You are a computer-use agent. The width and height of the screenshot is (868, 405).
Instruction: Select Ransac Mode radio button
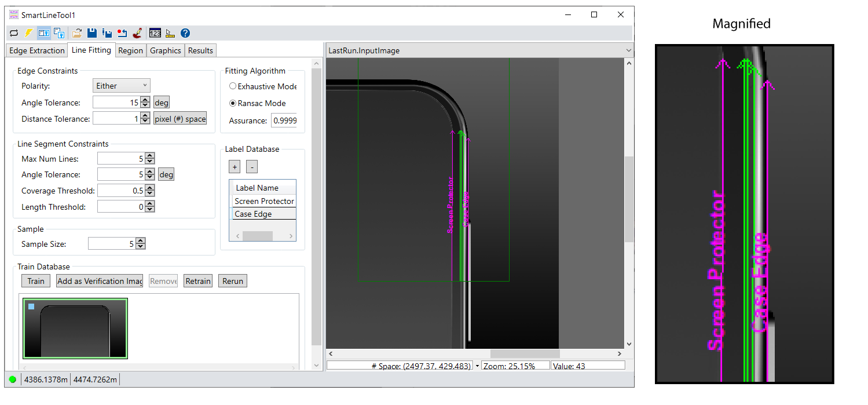[x=233, y=103]
